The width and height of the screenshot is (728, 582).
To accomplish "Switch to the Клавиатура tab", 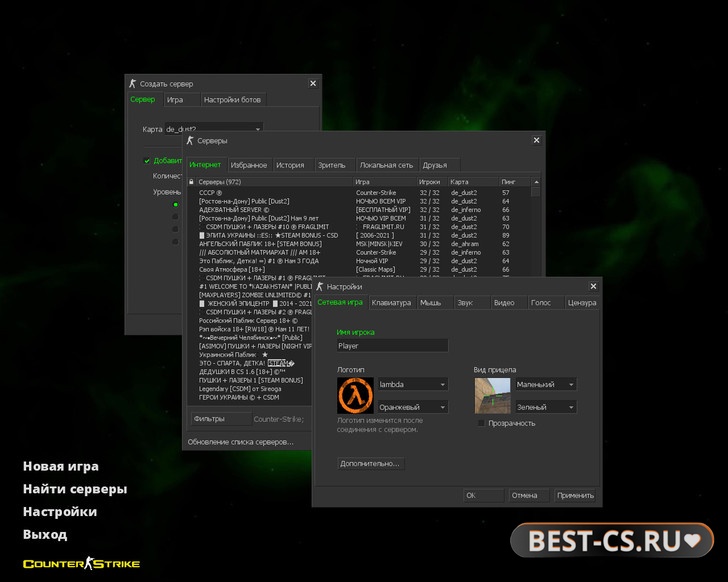I will point(391,303).
